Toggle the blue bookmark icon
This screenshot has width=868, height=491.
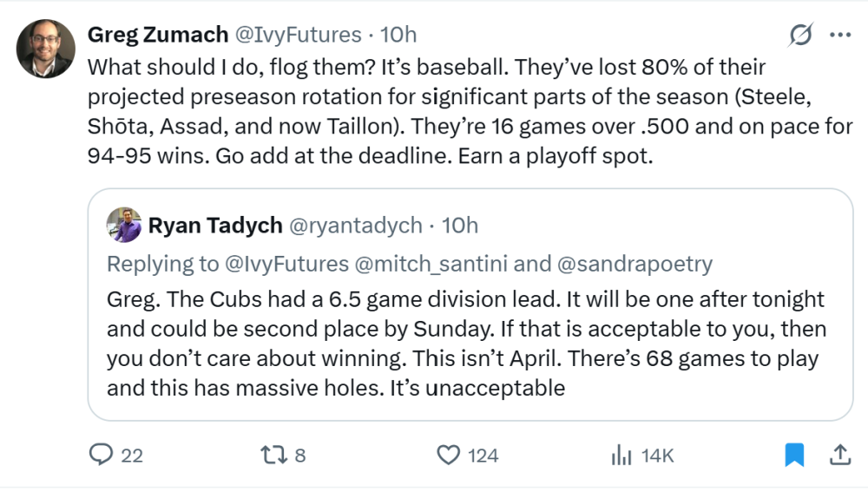pos(794,455)
